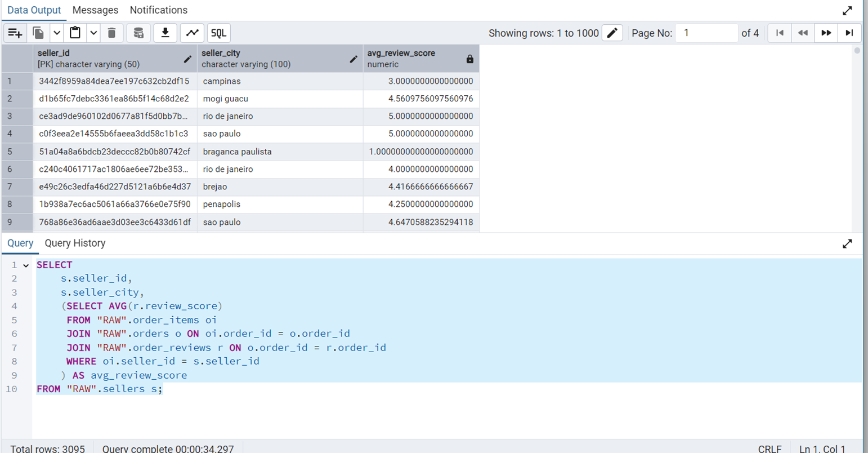The width and height of the screenshot is (868, 453).
Task: Click the Paste rows clipboard icon
Action: tap(75, 33)
